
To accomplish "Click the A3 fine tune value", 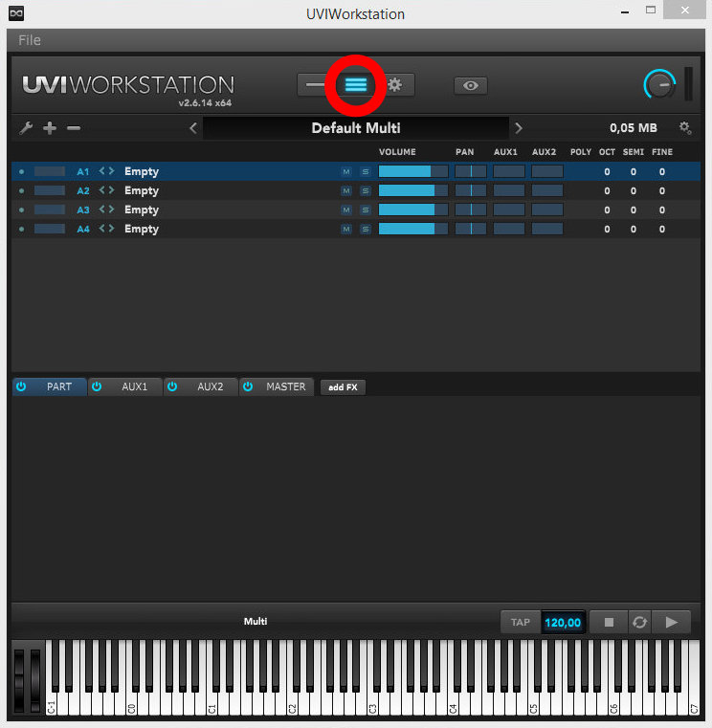I will point(662,210).
